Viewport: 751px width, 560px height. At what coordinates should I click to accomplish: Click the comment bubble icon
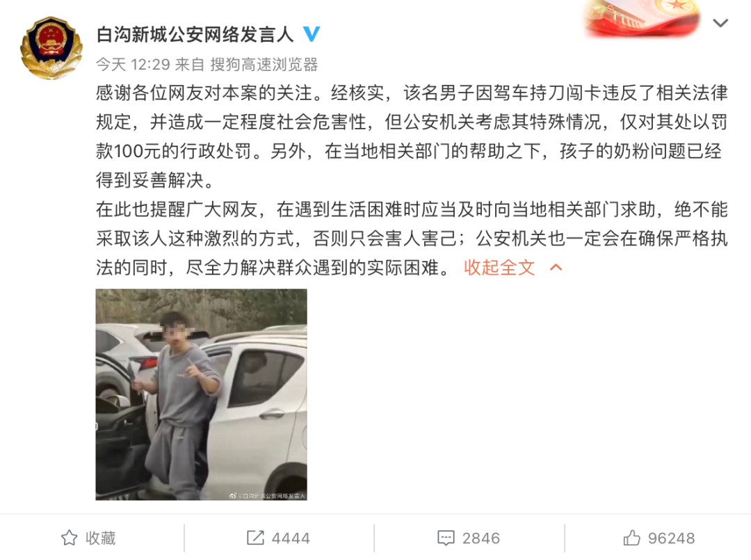[x=446, y=538]
